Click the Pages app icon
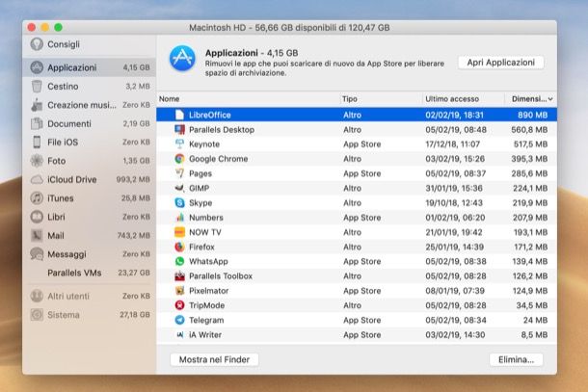 tap(179, 173)
